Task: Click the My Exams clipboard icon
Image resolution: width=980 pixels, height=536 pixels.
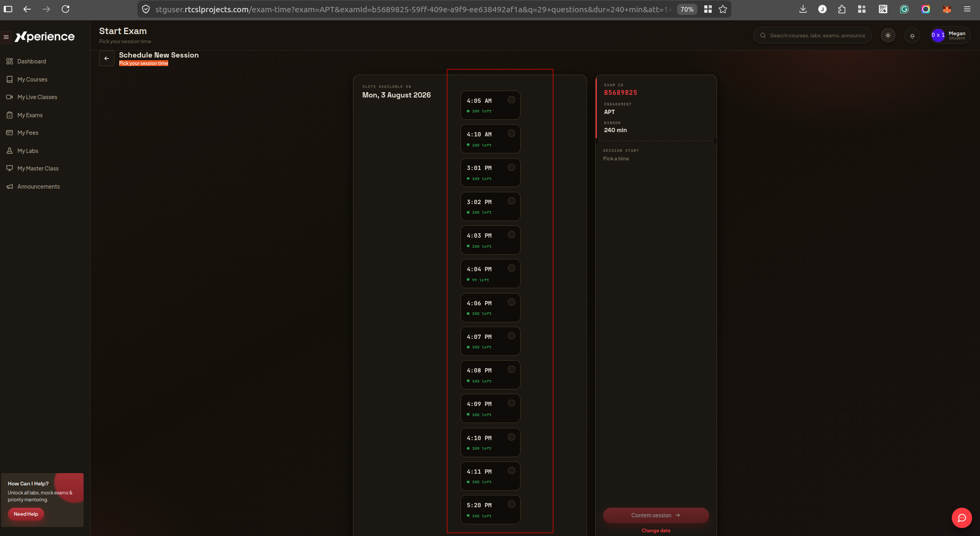Action: click(10, 115)
